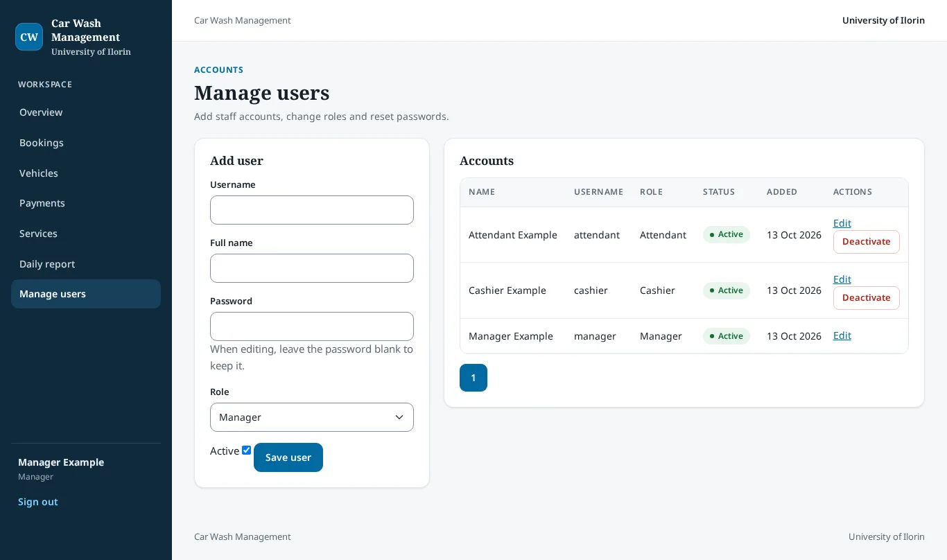Click 'University of Ilorin' in the top bar
The width and height of the screenshot is (947, 560).
coord(883,21)
